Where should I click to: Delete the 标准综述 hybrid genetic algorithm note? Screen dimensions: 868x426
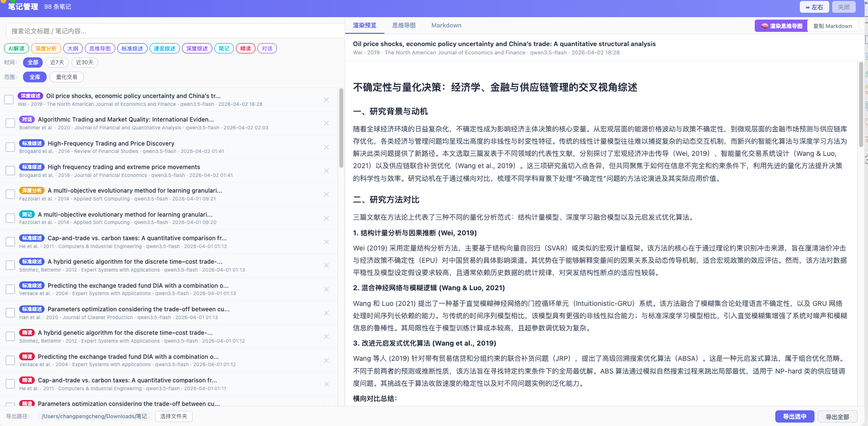point(326,265)
